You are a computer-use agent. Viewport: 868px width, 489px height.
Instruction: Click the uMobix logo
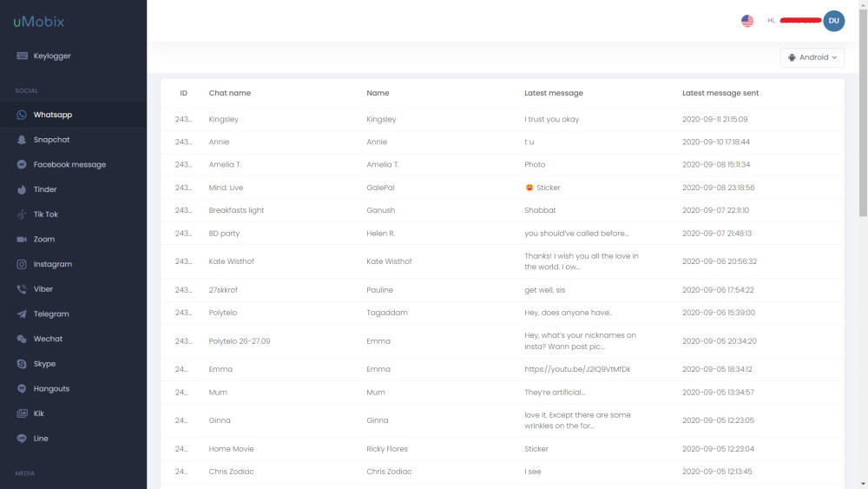(39, 22)
